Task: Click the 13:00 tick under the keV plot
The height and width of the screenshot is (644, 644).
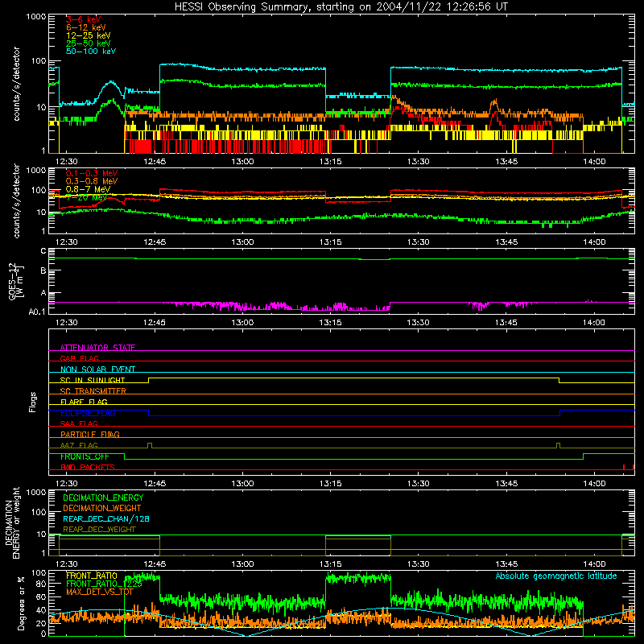Action: (x=242, y=162)
